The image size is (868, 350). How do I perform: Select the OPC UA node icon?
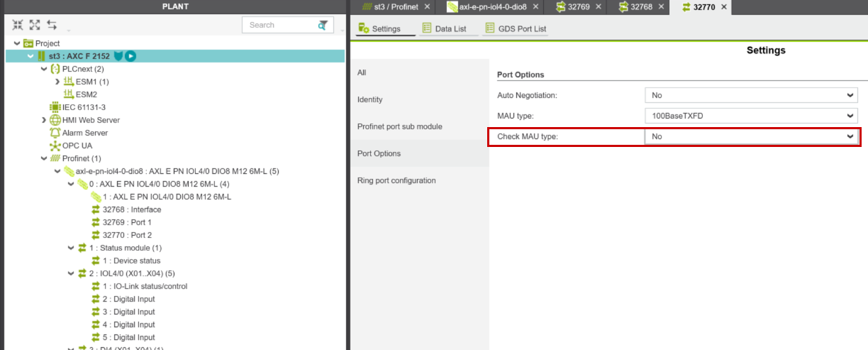click(x=55, y=146)
